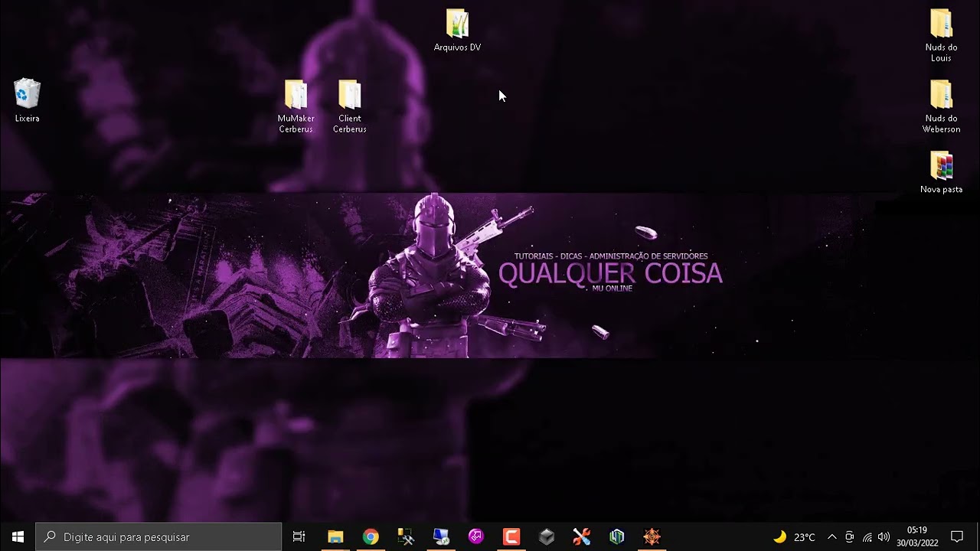Select the Arquivos DV folder
The image size is (980, 551).
point(457,31)
